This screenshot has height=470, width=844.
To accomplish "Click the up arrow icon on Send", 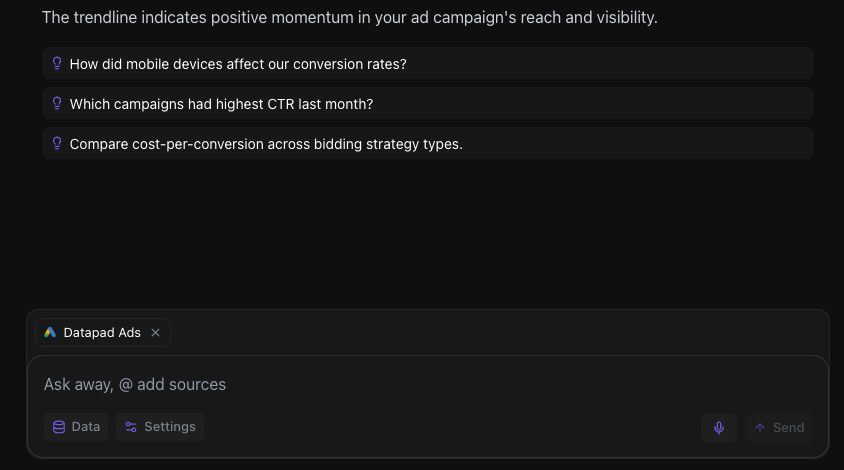I will [759, 427].
